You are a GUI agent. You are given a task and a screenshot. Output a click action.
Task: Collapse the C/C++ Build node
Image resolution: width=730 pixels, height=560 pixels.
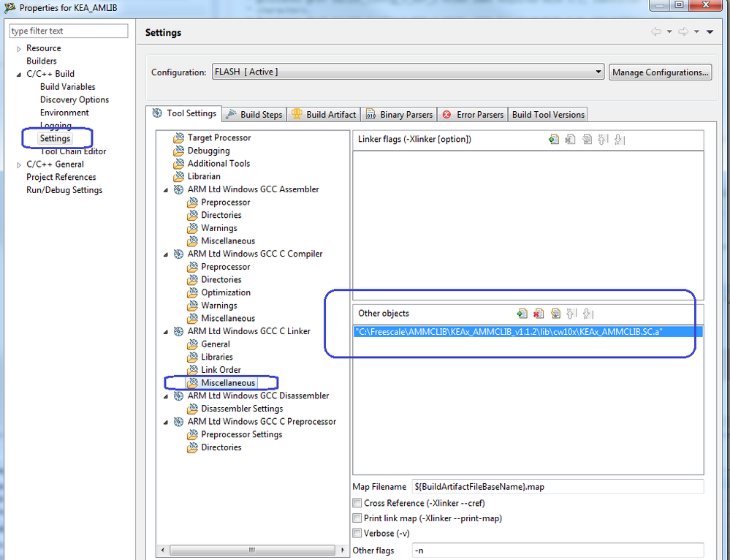coord(18,75)
